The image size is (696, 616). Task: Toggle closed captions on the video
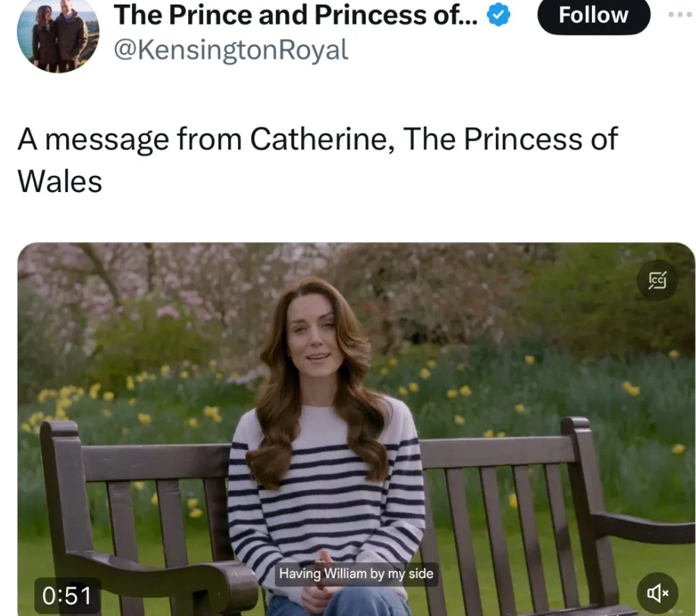click(657, 280)
